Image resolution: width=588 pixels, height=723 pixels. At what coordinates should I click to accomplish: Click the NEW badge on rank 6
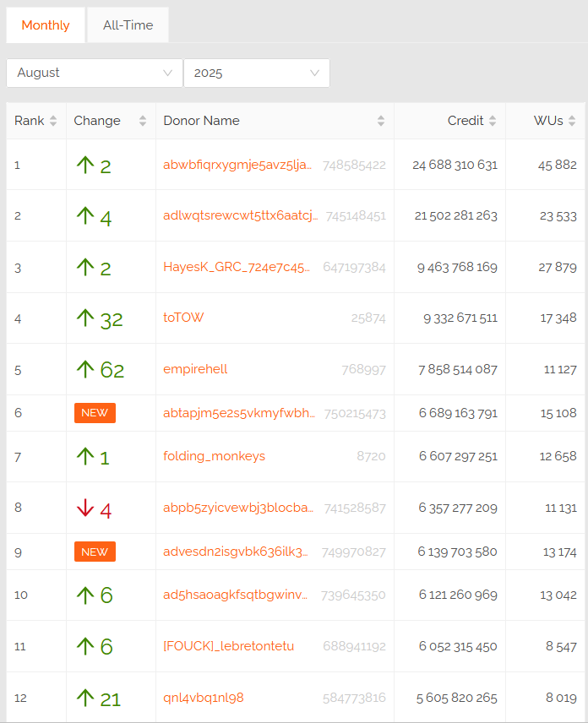tap(95, 413)
